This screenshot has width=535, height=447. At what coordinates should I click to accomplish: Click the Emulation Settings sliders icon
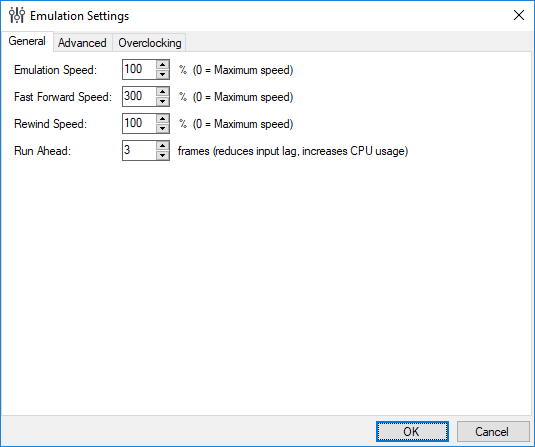pos(17,15)
